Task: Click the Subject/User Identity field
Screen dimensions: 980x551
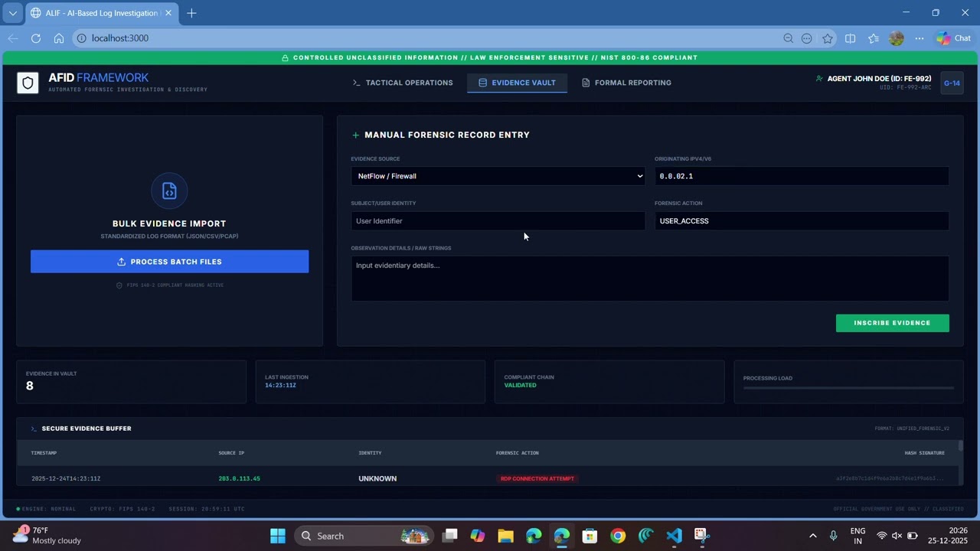Action: [498, 221]
